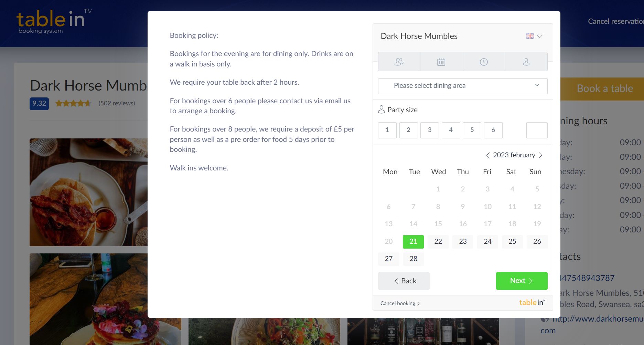Expand the language selector chevron
The height and width of the screenshot is (345, 644).
pos(540,36)
